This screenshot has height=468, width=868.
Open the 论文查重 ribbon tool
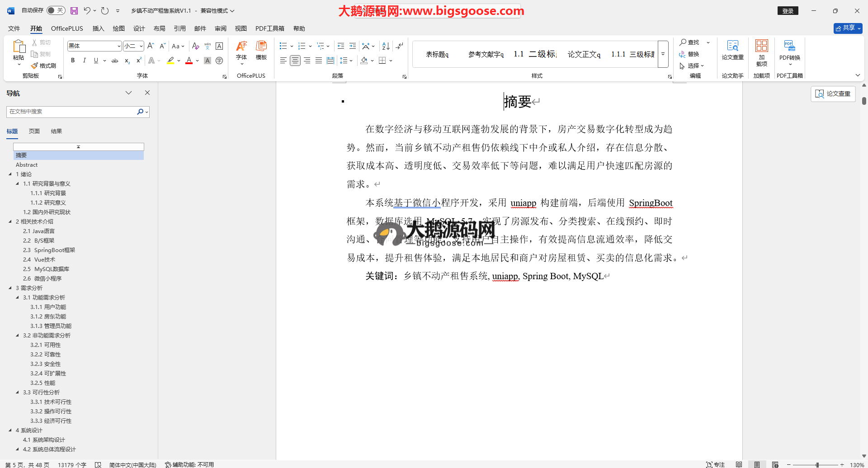(732, 50)
